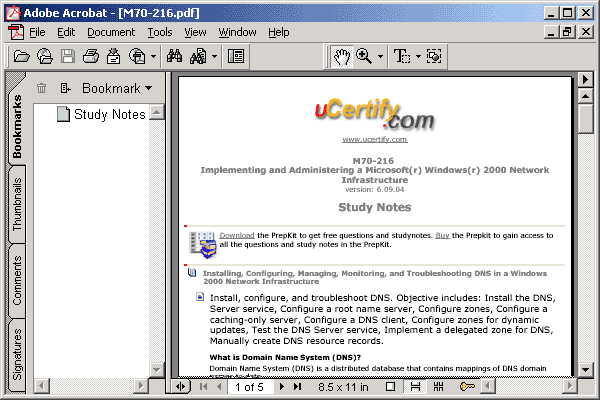Select Continuous Facing page layout
Image resolution: width=600 pixels, height=400 pixels.
[x=439, y=387]
